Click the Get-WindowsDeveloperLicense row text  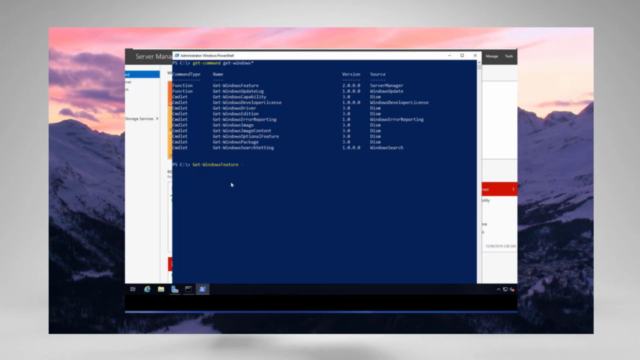click(x=247, y=102)
